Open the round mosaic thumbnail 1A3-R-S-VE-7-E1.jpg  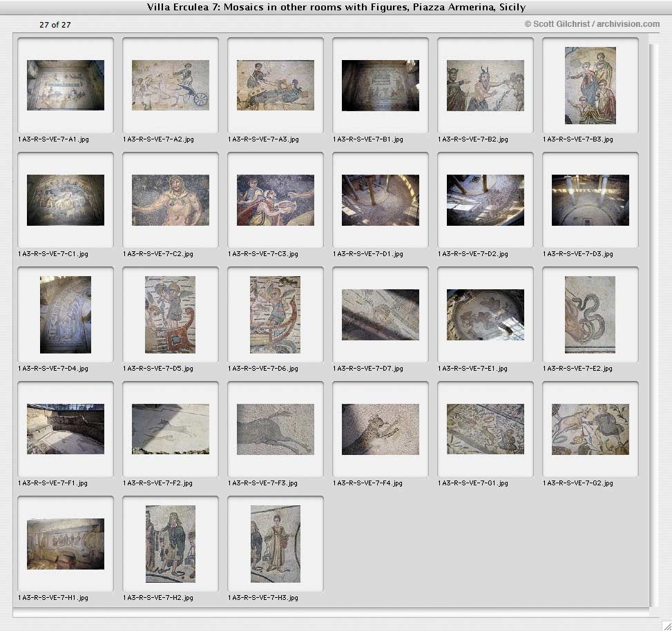tap(486, 314)
